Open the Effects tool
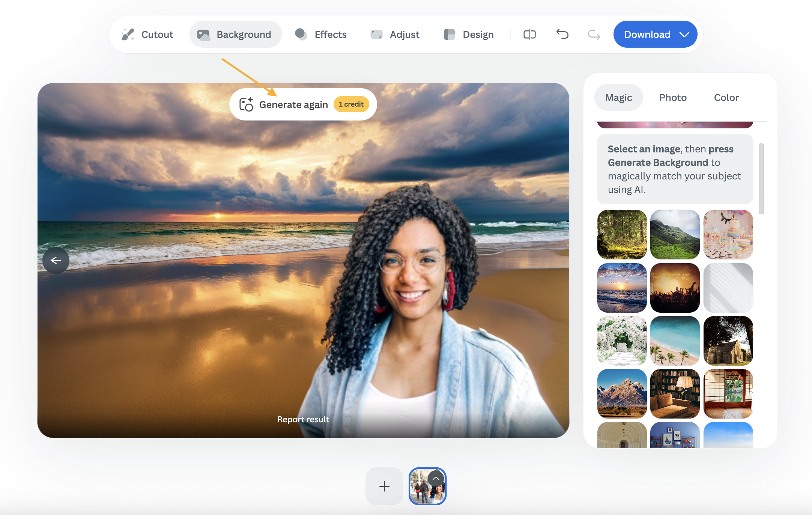This screenshot has height=515, width=812. (321, 35)
